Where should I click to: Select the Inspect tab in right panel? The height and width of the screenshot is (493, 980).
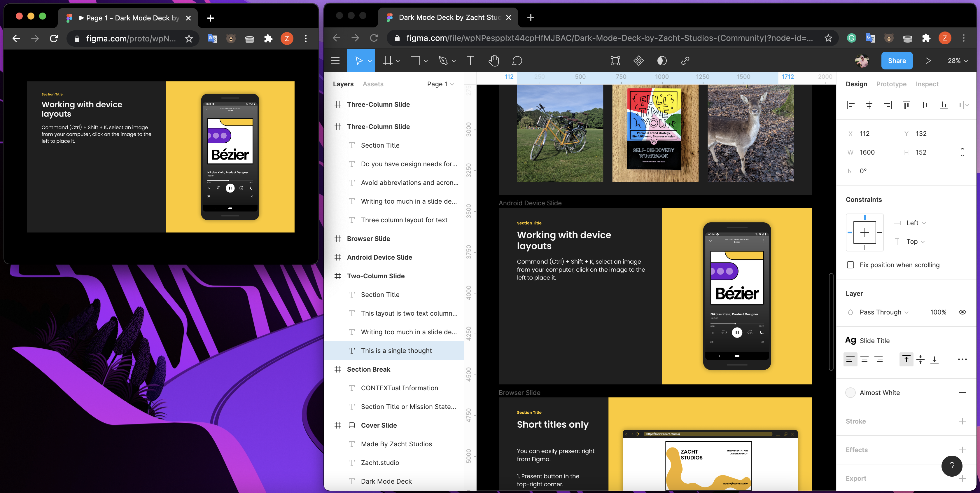[x=927, y=84]
